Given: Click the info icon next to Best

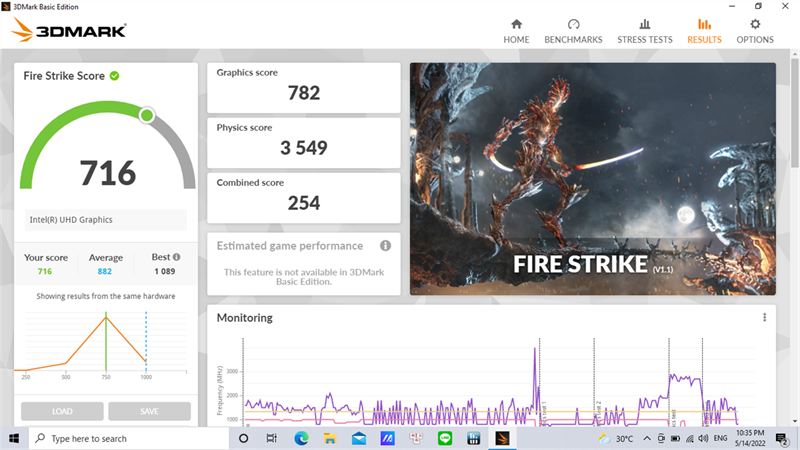Looking at the screenshot, I should [x=177, y=257].
